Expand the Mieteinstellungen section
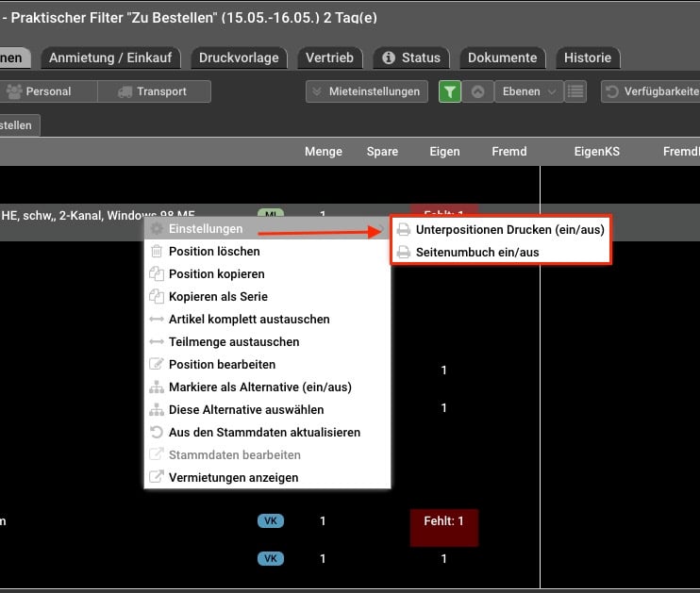 (366, 91)
